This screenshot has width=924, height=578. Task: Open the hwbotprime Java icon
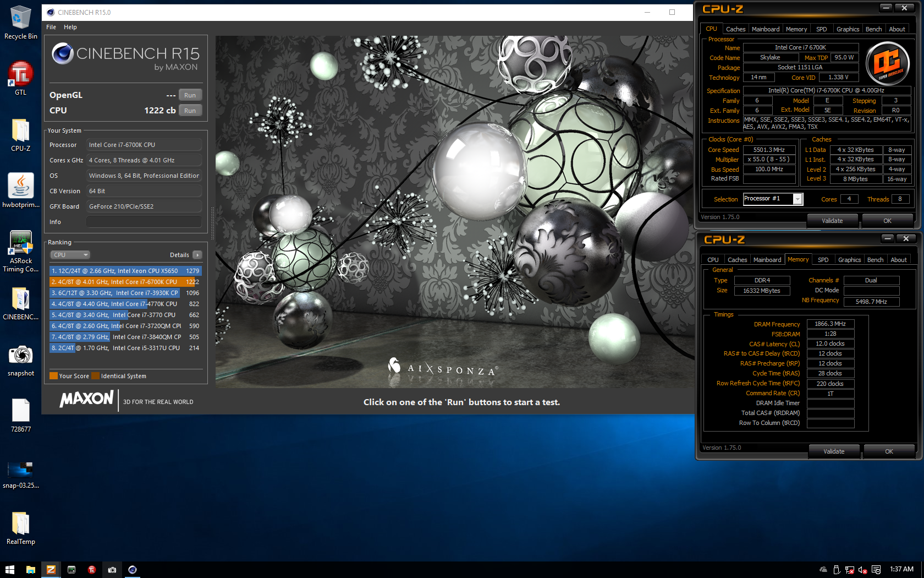coord(20,190)
